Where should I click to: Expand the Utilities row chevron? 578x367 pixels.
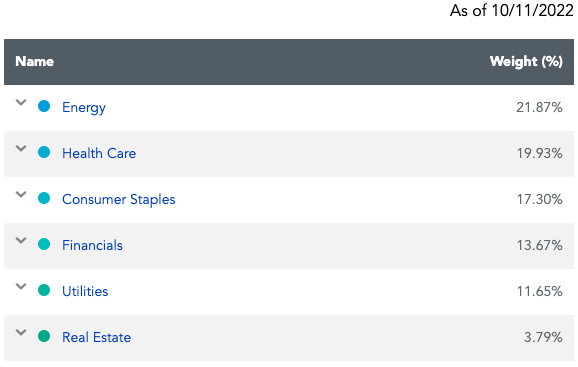click(21, 286)
